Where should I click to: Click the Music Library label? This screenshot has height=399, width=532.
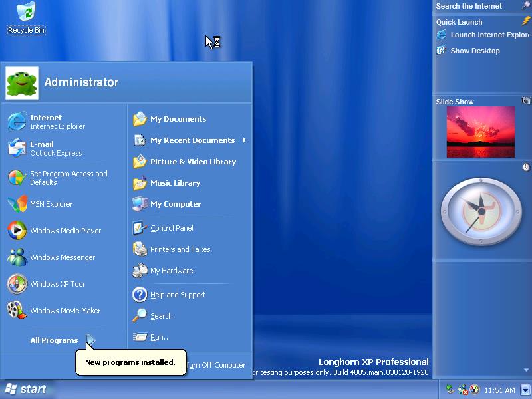pyautogui.click(x=176, y=183)
